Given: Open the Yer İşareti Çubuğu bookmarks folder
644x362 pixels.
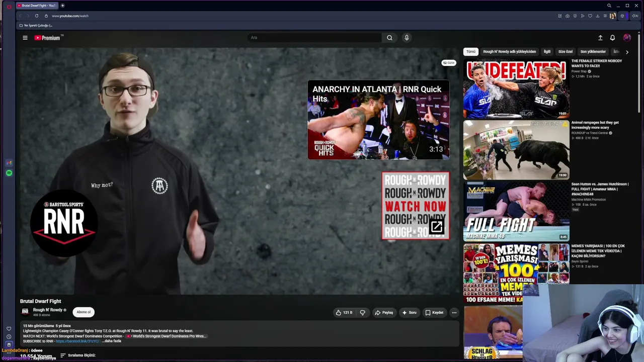Looking at the screenshot, I should pyautogui.click(x=36, y=25).
